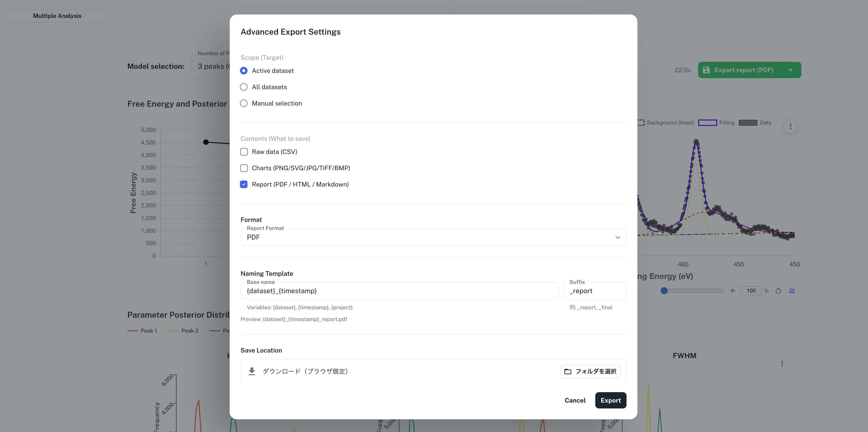The height and width of the screenshot is (432, 868).
Task: Click the Preview filename text
Action: [x=294, y=319]
